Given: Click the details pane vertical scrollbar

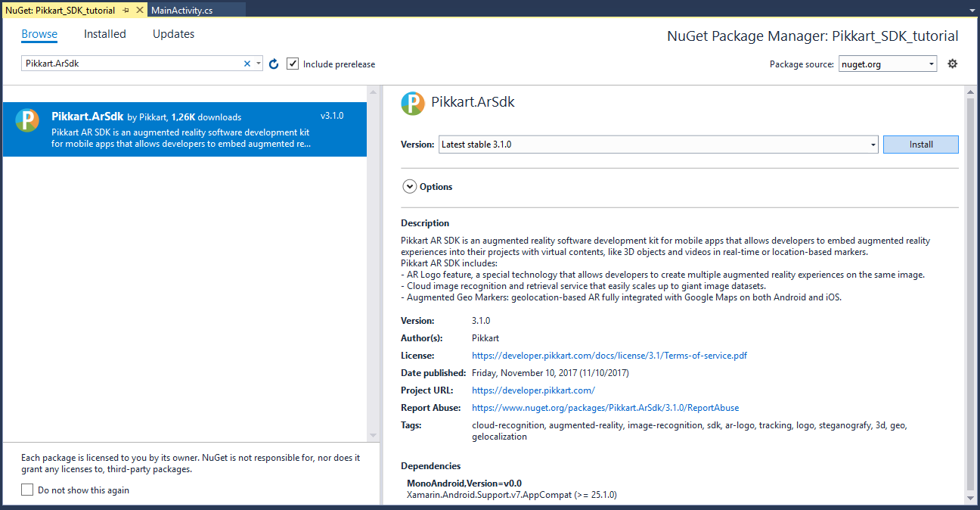Looking at the screenshot, I should pos(971,293).
